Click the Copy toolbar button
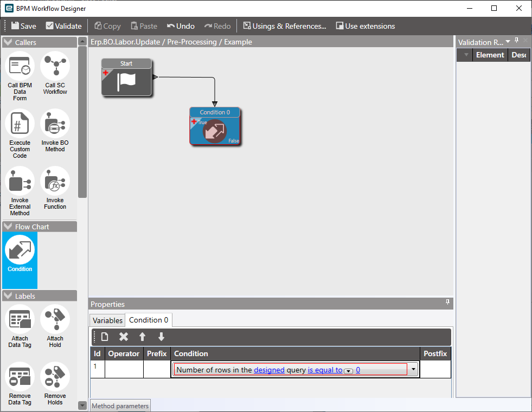This screenshot has width=532, height=412. (x=107, y=26)
